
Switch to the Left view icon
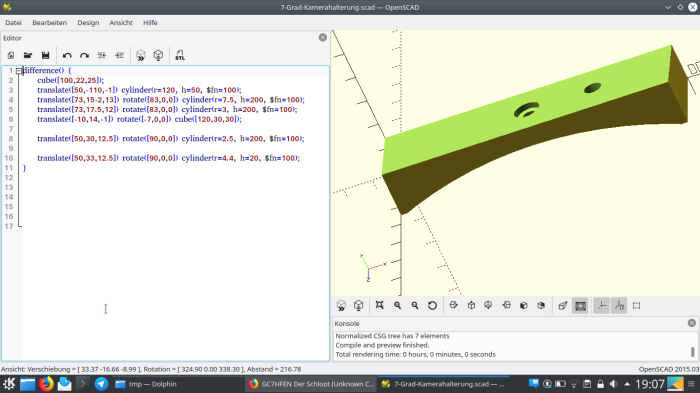[x=506, y=305]
